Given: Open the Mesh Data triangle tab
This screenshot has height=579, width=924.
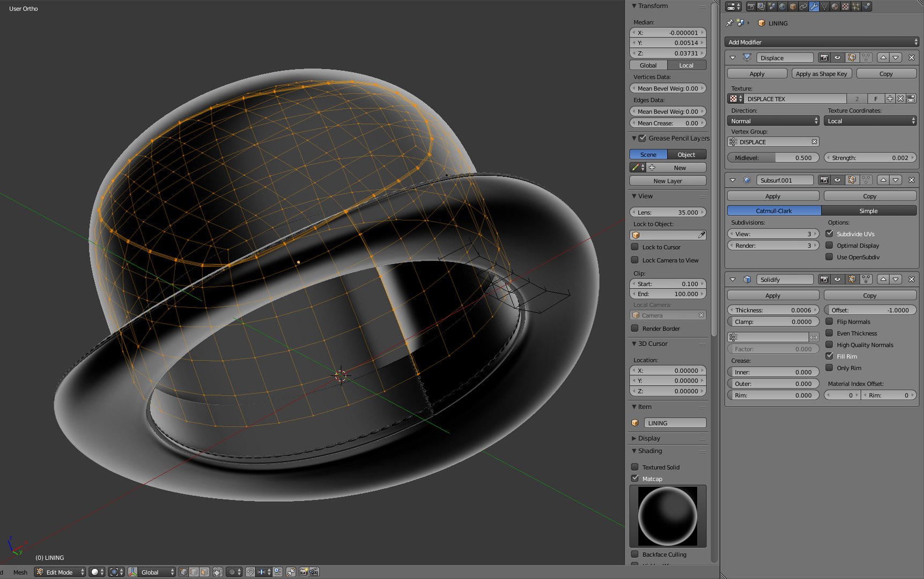Looking at the screenshot, I should click(x=824, y=6).
